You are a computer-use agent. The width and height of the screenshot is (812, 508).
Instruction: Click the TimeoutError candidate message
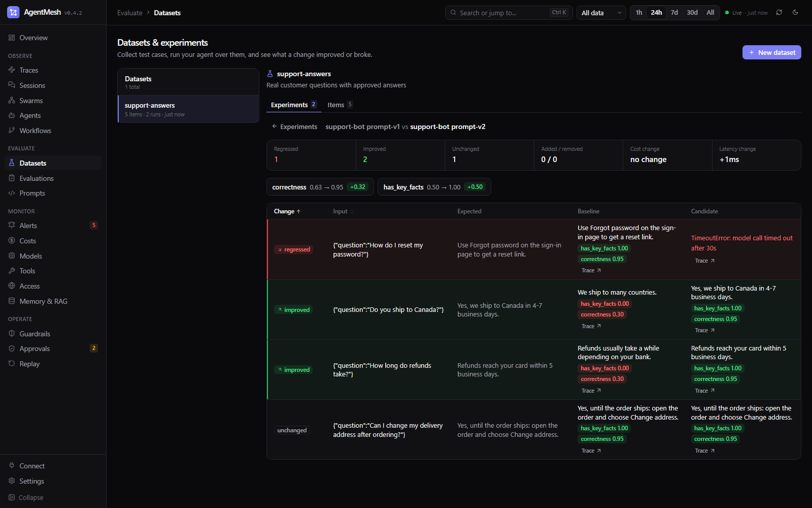[x=741, y=243]
